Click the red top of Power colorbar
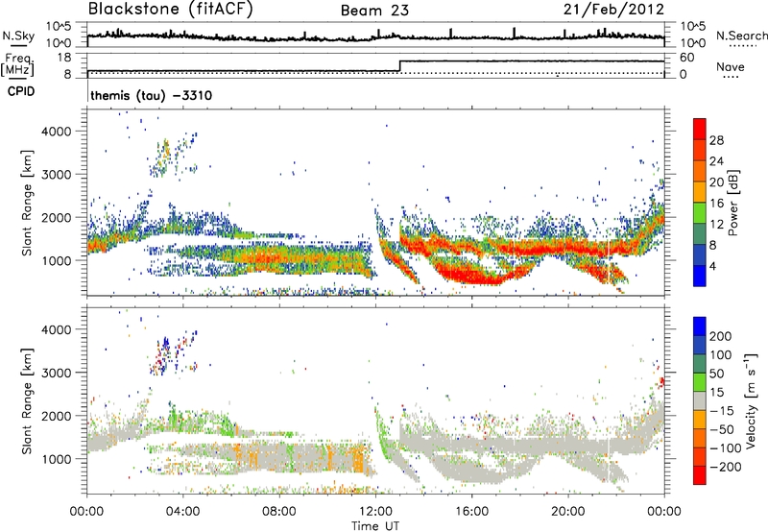The image size is (768, 532). (700, 129)
